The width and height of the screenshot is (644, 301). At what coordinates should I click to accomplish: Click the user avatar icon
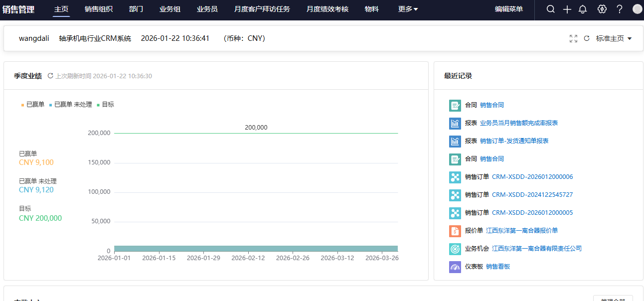pyautogui.click(x=637, y=9)
